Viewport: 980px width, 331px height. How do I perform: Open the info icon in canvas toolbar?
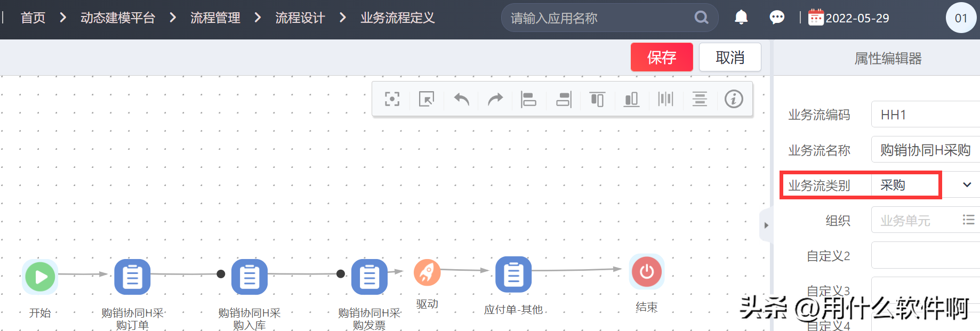click(734, 99)
